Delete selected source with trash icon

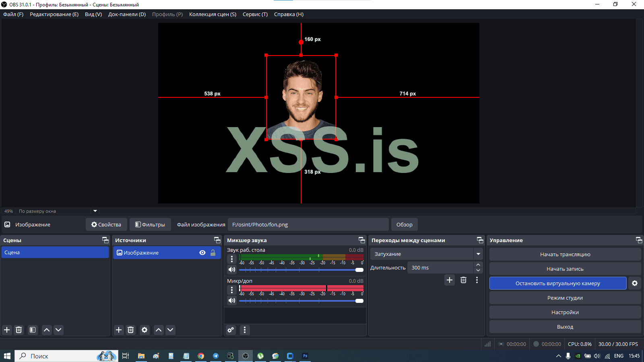point(130,330)
